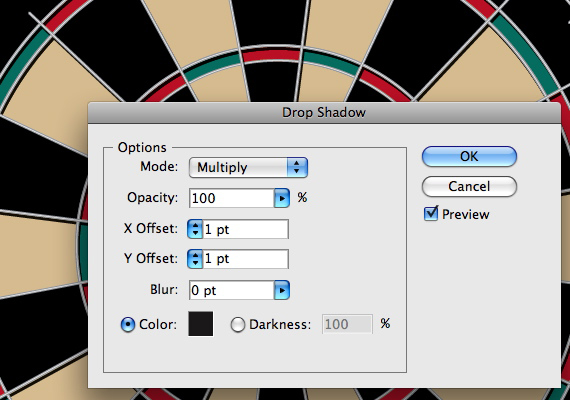Cancel the Drop Shadow dialog
Screen dimensions: 570x400
(x=469, y=187)
